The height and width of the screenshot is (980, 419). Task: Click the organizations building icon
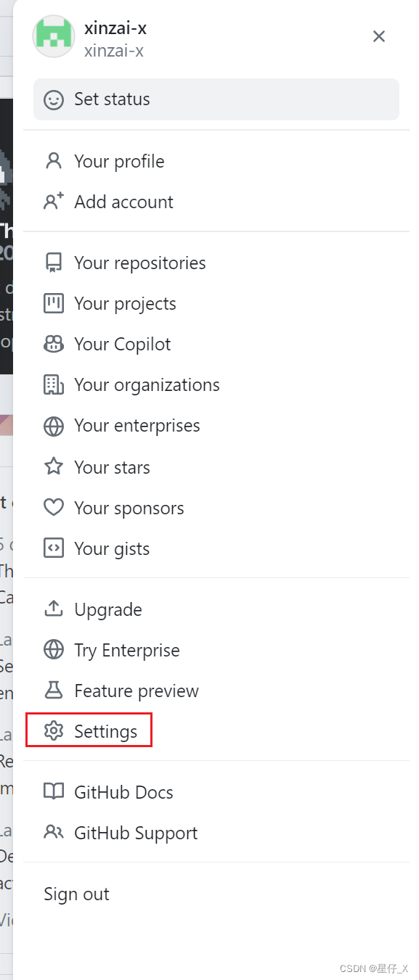pos(54,384)
